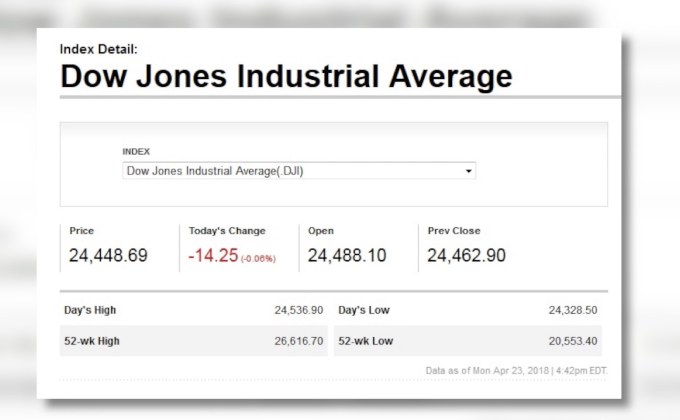Viewport: 680px width, 420px height.
Task: Click the 52-wk Low value 20,553.40
Action: point(573,341)
